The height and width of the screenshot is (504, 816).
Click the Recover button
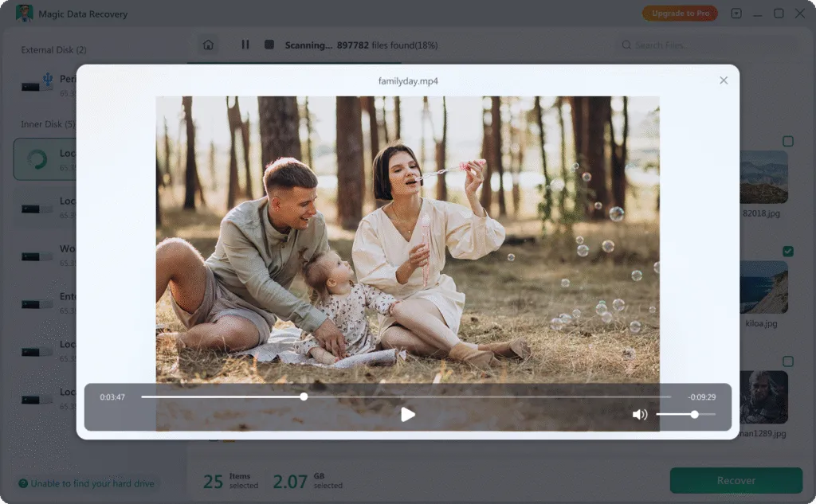pos(736,480)
